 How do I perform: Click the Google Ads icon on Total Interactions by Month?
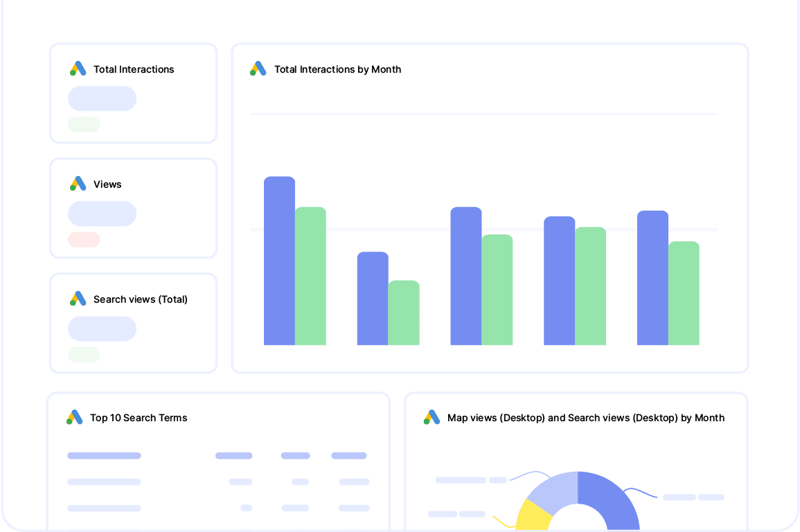click(x=258, y=69)
